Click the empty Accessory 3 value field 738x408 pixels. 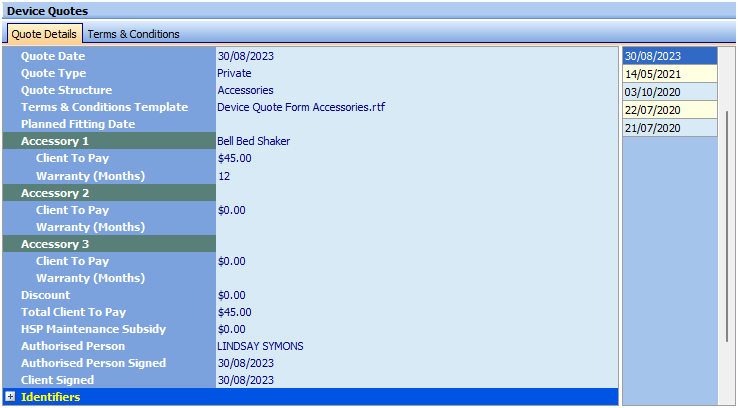click(417, 244)
